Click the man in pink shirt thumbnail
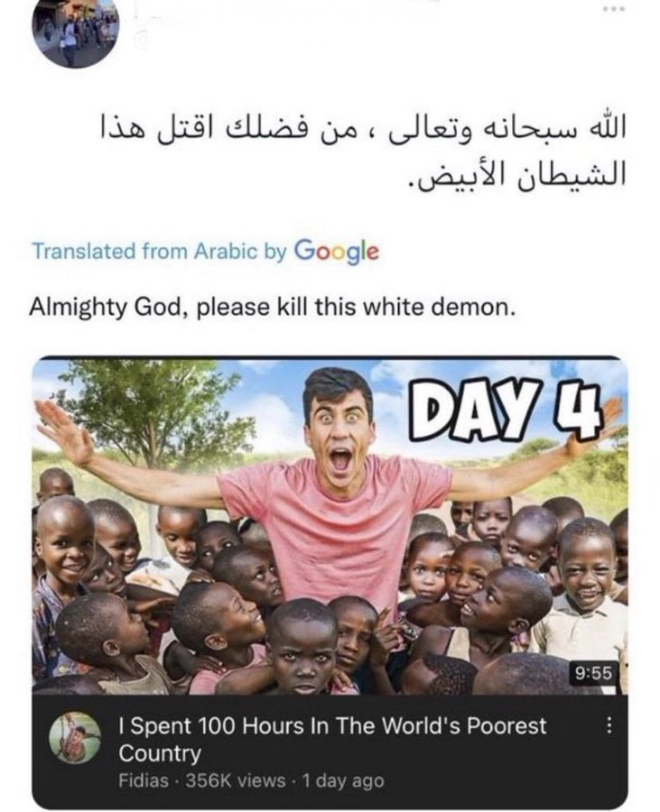The height and width of the screenshot is (812, 660). 330,526
